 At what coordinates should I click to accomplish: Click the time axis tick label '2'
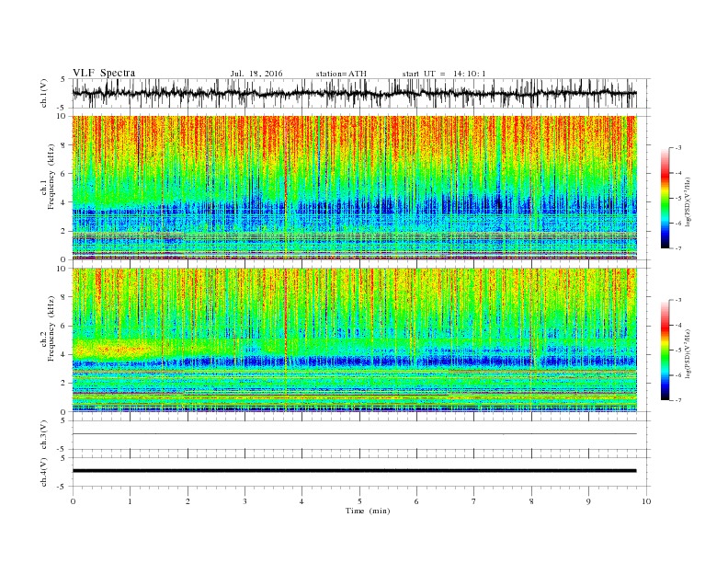tap(188, 501)
